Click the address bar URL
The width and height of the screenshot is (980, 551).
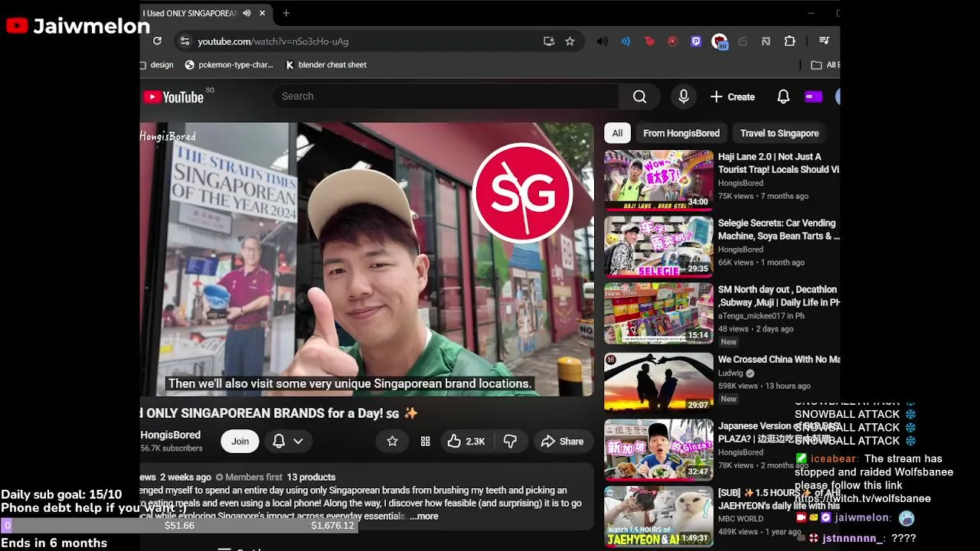coord(273,41)
